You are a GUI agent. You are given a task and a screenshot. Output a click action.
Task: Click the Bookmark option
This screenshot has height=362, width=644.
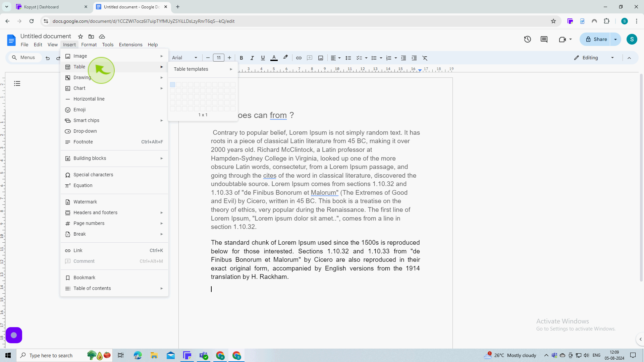pos(84,277)
